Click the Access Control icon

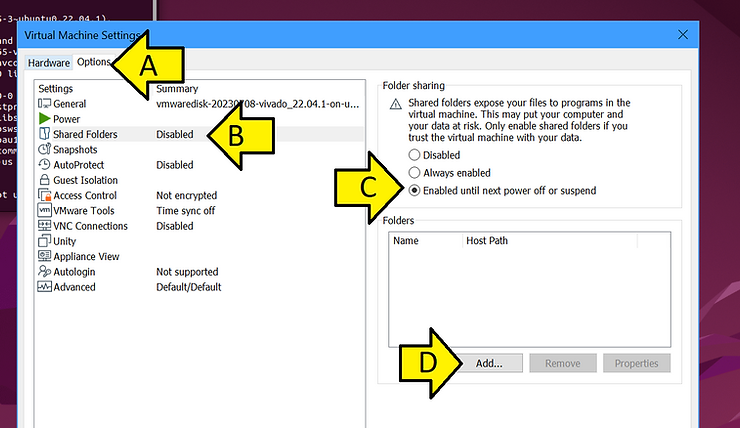pyautogui.click(x=44, y=196)
